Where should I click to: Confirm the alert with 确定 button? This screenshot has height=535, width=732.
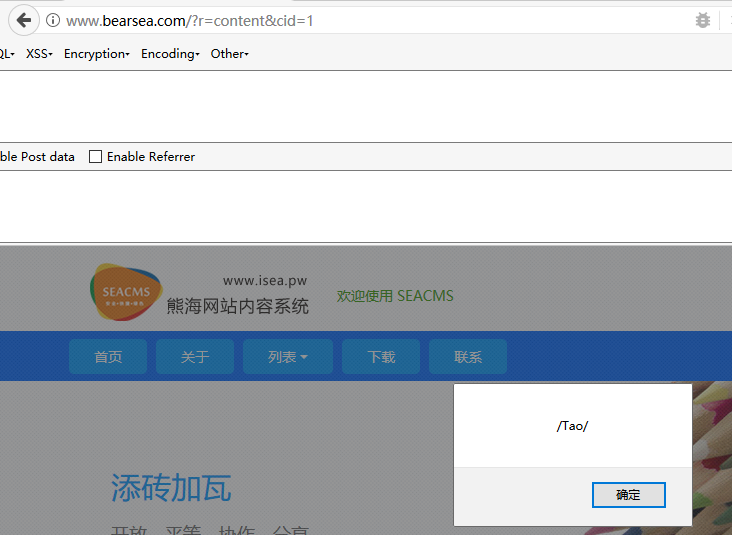pos(628,494)
